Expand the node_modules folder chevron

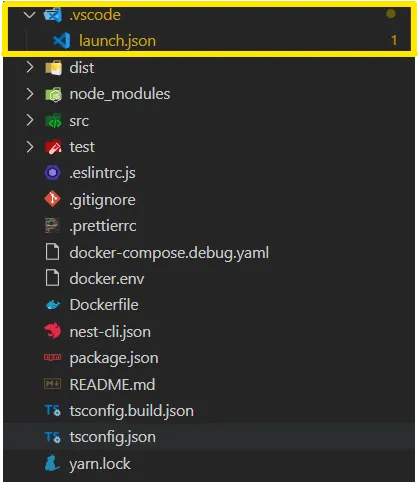click(x=30, y=94)
